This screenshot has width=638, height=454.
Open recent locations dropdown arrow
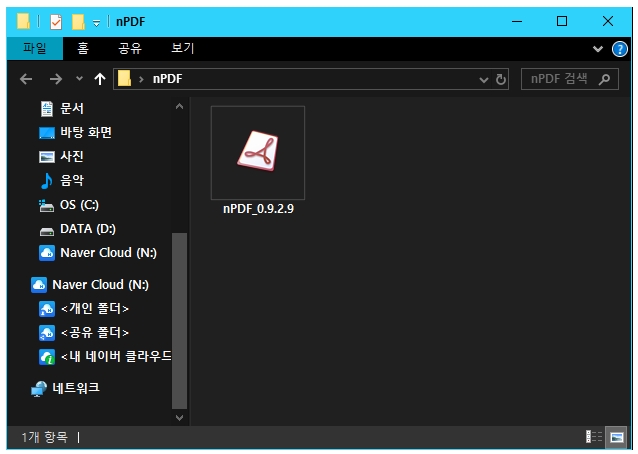[79, 79]
